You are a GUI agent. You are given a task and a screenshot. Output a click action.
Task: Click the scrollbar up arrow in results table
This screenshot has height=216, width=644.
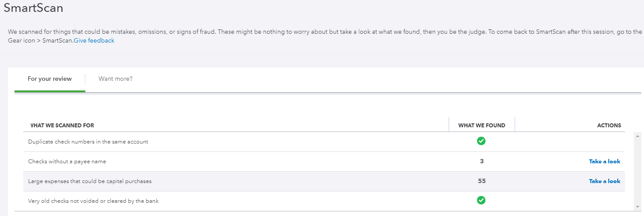(637, 136)
